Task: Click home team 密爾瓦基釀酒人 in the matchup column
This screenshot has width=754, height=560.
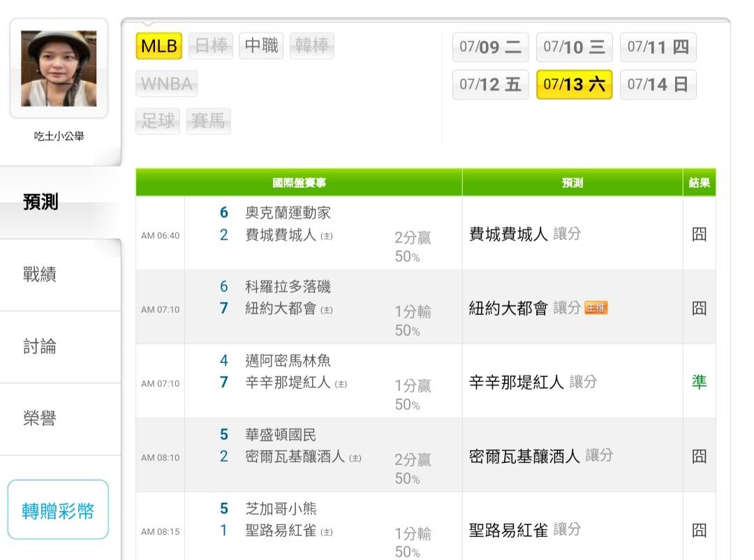Action: [x=295, y=456]
